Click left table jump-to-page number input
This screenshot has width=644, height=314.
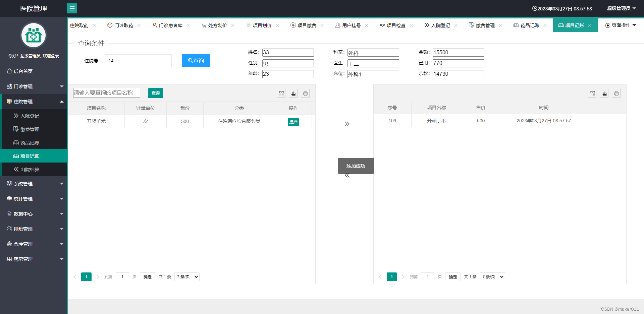tap(122, 277)
